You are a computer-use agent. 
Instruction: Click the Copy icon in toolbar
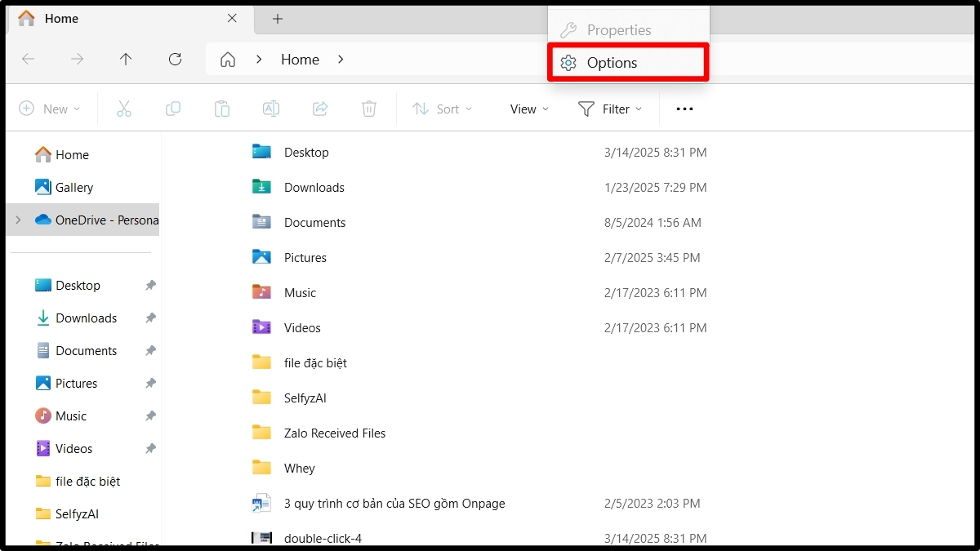(x=173, y=109)
